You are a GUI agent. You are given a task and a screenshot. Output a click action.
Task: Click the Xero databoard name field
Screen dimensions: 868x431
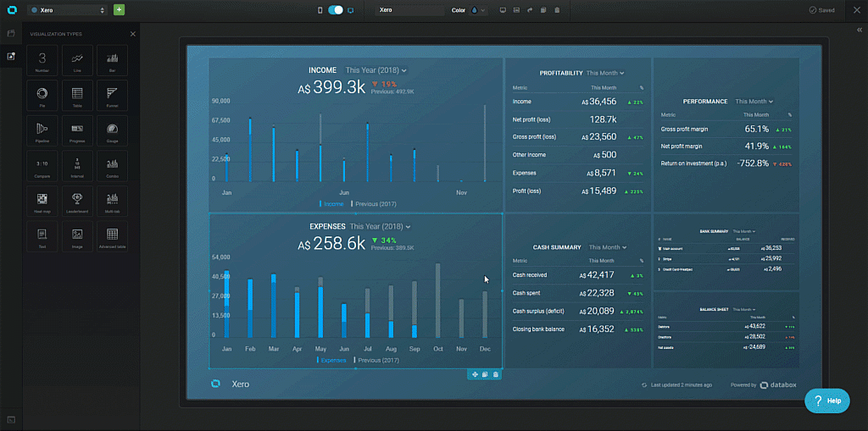tap(409, 10)
